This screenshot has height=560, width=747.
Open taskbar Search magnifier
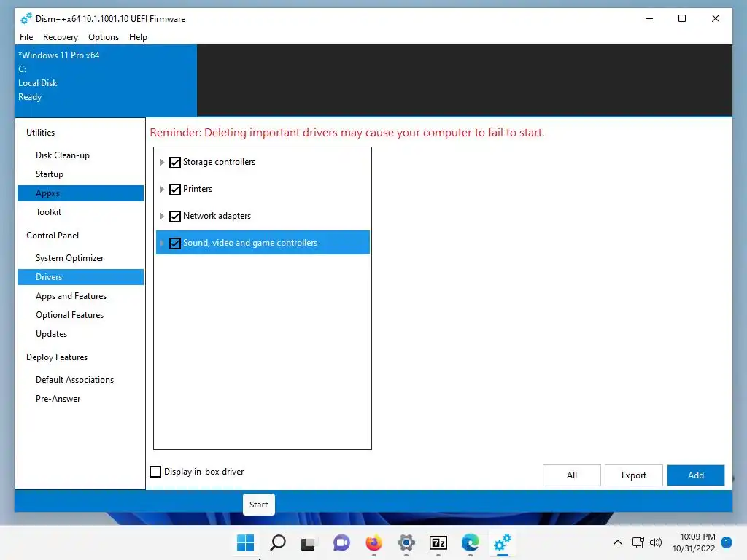(x=278, y=542)
